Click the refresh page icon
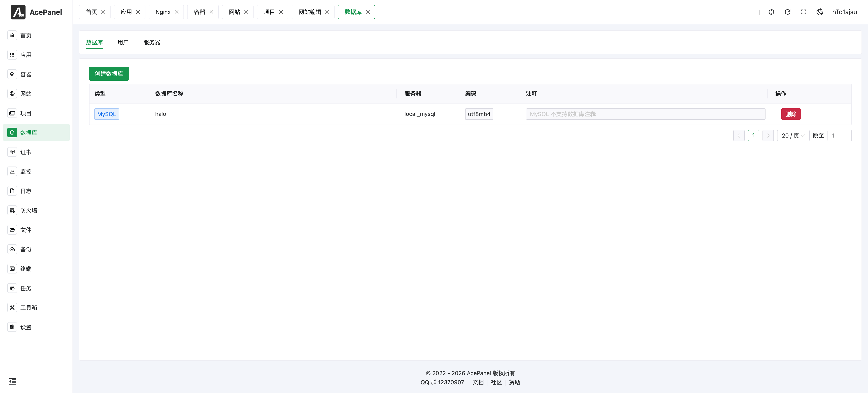Viewport: 868px width, 393px height. pos(787,12)
